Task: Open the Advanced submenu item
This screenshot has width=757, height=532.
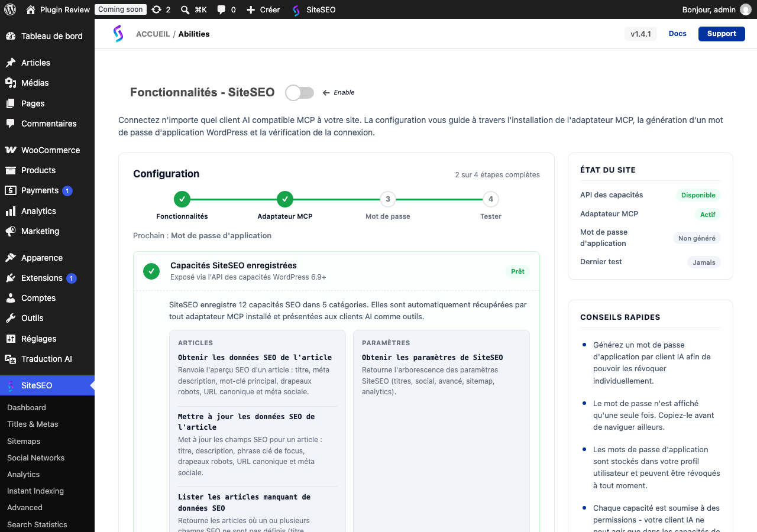Action: pos(25,507)
